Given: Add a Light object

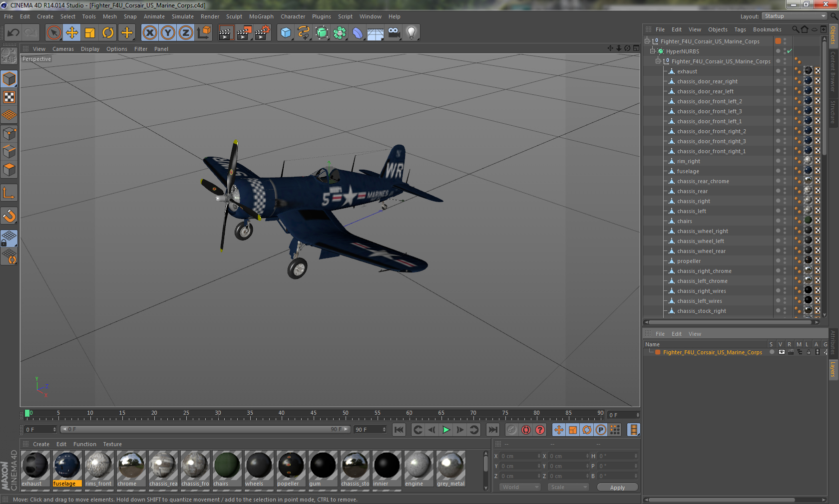Looking at the screenshot, I should [x=412, y=33].
